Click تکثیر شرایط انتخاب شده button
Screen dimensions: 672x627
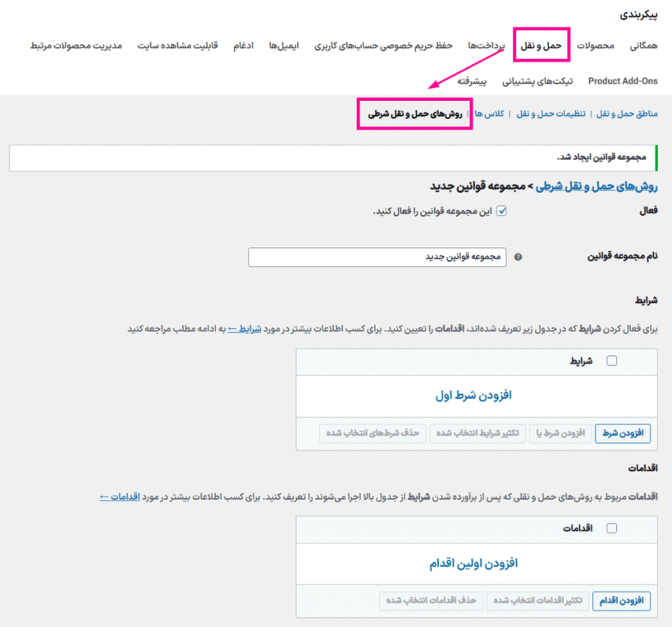click(x=478, y=433)
